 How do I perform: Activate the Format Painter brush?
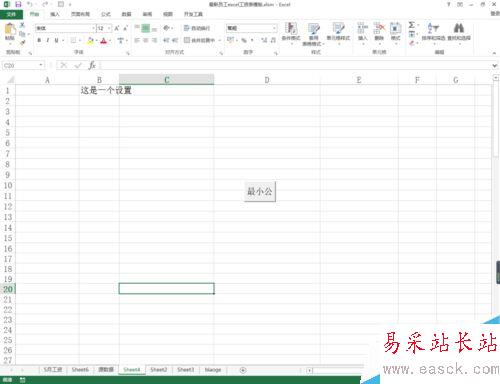pyautogui.click(x=22, y=42)
